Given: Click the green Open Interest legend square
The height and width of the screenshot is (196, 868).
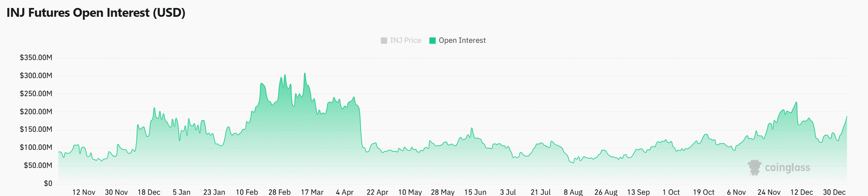Looking at the screenshot, I should pyautogui.click(x=433, y=41).
